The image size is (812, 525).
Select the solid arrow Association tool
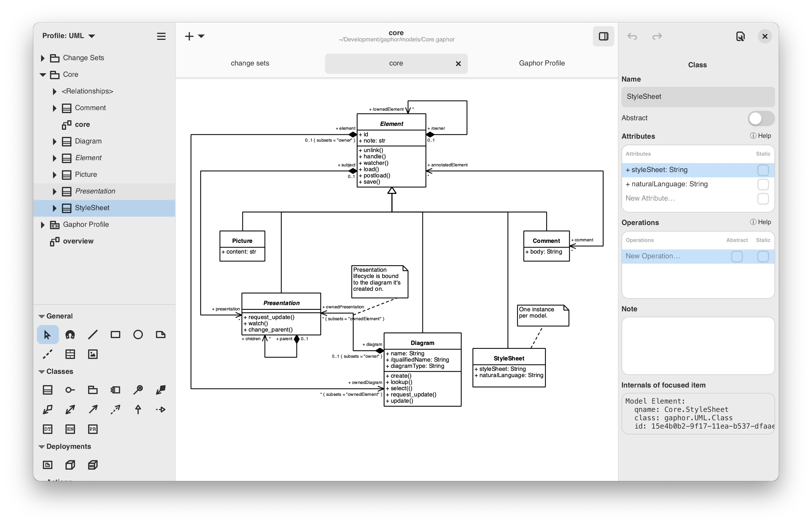pos(93,409)
